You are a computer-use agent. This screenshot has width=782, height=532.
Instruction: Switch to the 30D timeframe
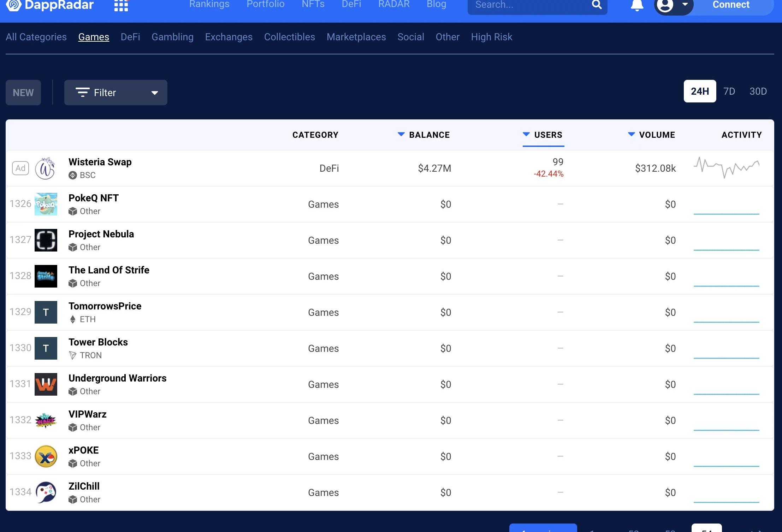tap(758, 91)
